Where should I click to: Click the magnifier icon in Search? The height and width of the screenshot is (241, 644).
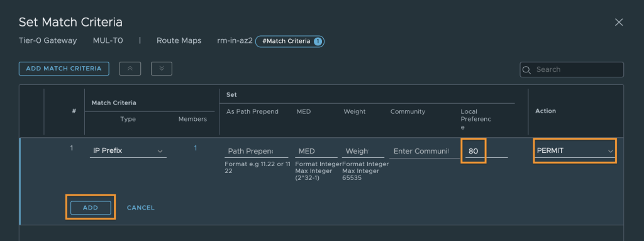[x=526, y=69]
